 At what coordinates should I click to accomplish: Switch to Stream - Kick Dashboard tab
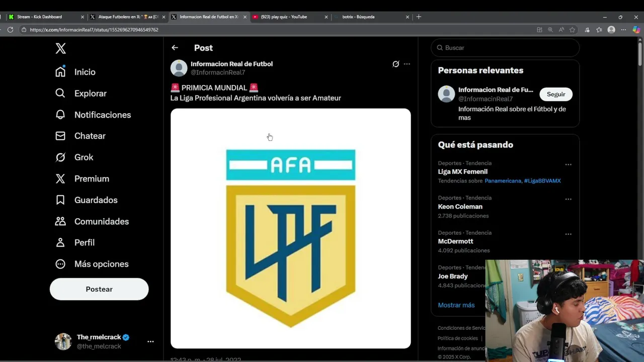tap(46, 17)
